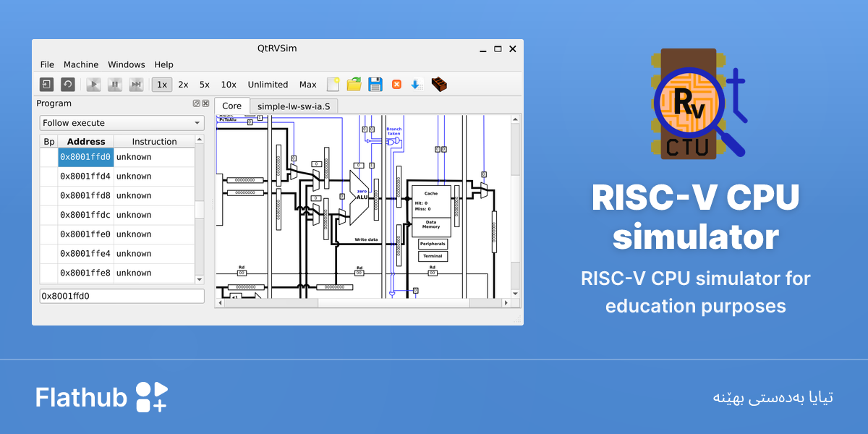Select address 0x8001ffe0 row
The height and width of the screenshot is (434, 868).
pos(117,234)
